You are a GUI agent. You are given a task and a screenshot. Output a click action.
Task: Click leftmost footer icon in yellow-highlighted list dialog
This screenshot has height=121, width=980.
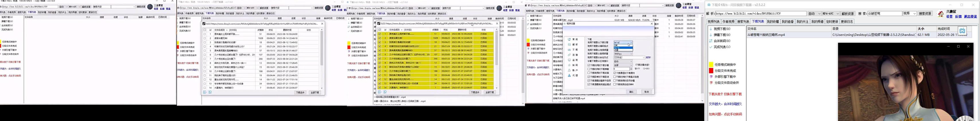380,92
